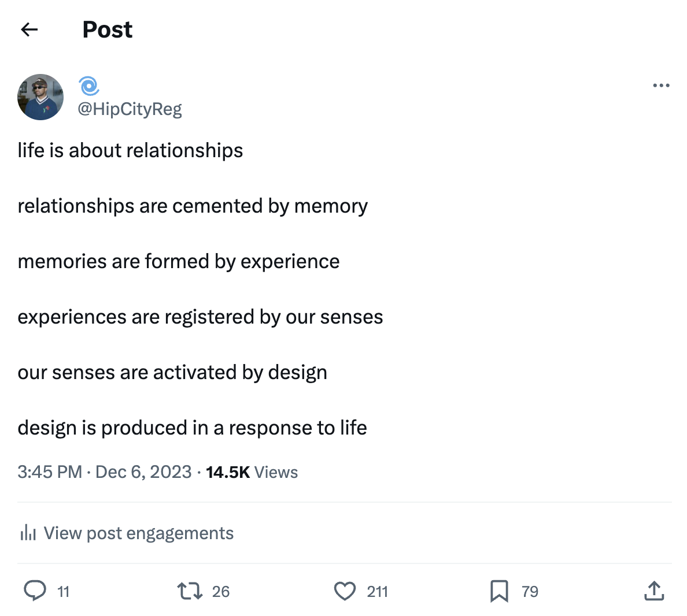Click the bookmark count of 79
This screenshot has height=616, width=687.
click(530, 592)
